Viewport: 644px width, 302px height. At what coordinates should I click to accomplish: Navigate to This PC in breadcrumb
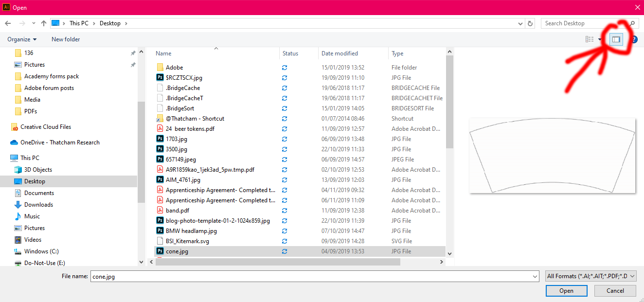tap(79, 23)
